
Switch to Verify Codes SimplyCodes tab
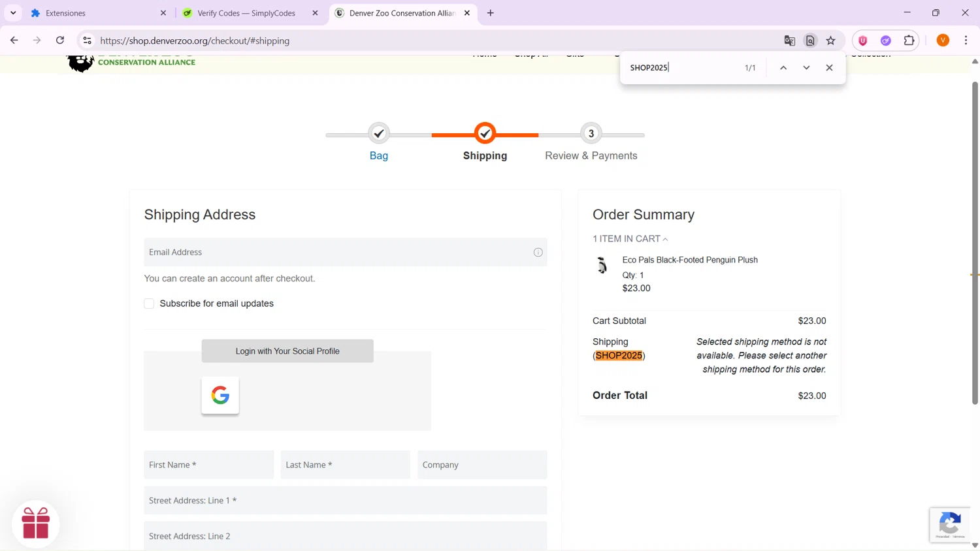click(250, 13)
